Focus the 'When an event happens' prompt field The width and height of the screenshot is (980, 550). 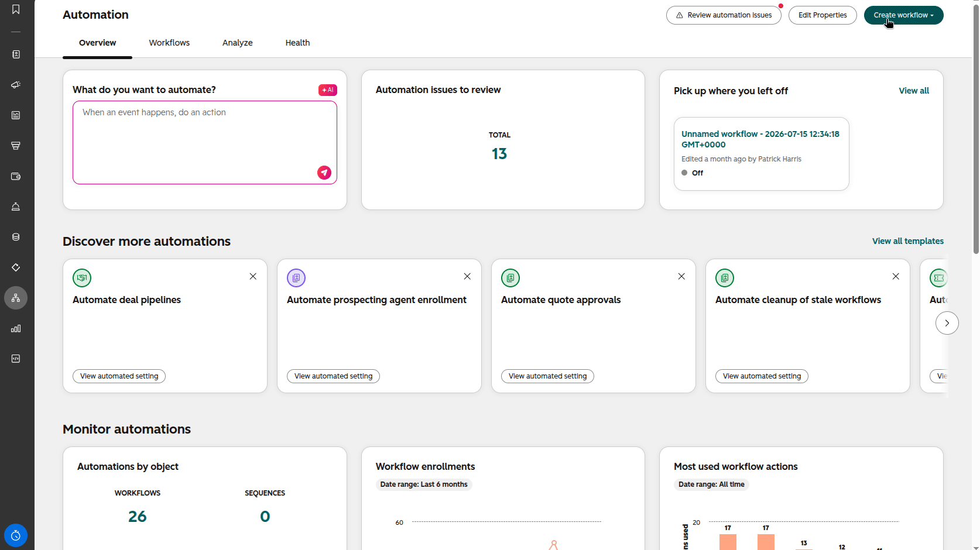point(205,143)
